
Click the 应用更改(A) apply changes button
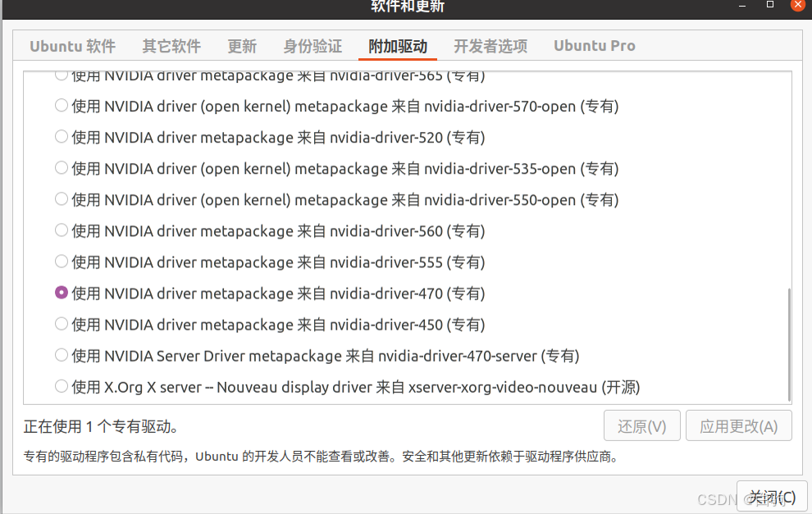738,426
